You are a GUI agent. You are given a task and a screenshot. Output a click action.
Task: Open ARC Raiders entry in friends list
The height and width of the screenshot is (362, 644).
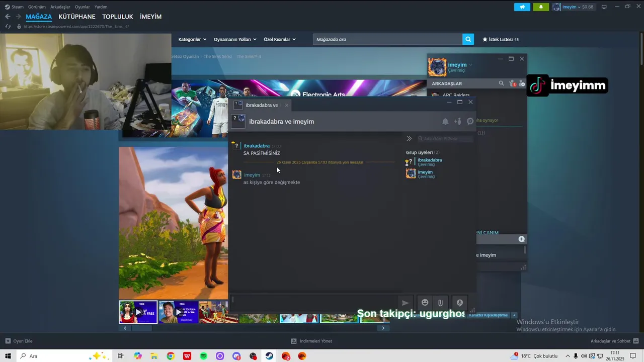(x=456, y=95)
